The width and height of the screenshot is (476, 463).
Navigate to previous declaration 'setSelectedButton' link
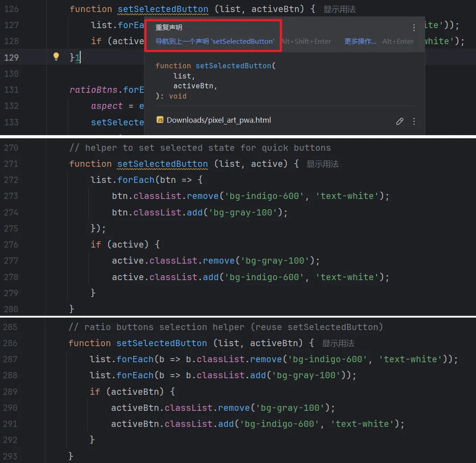pos(215,41)
